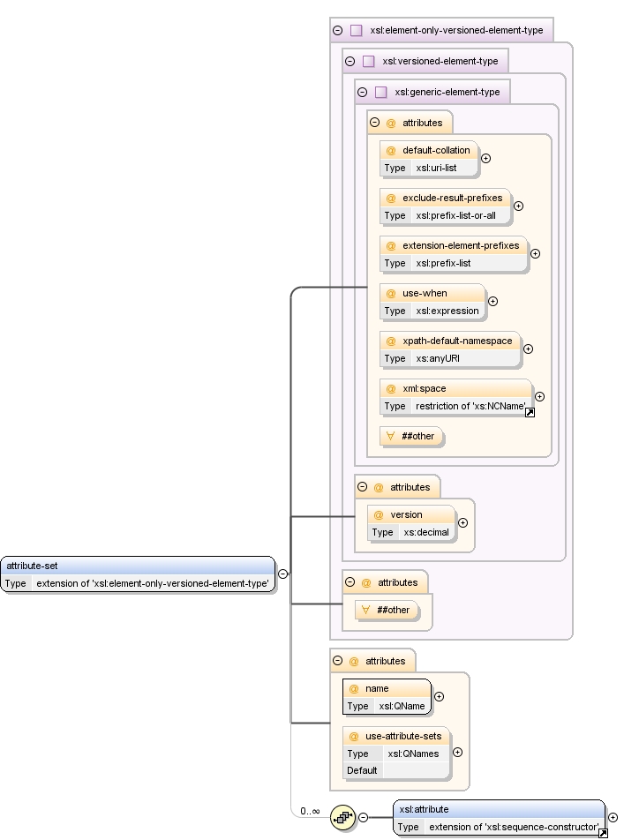The height and width of the screenshot is (840, 624).
Task: Select the exclude-result-prefixes attribute name
Action: tap(453, 199)
